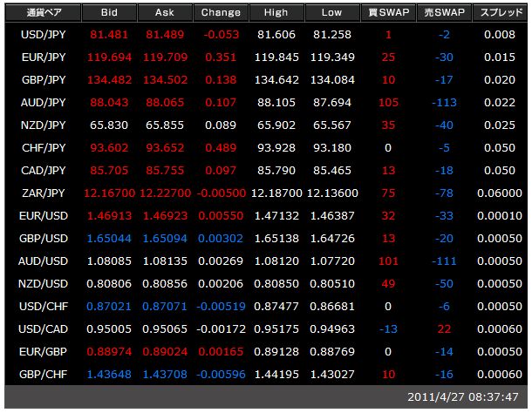The width and height of the screenshot is (532, 413).
Task: Click EUR/USD bid 1.46913
Action: click(x=109, y=216)
